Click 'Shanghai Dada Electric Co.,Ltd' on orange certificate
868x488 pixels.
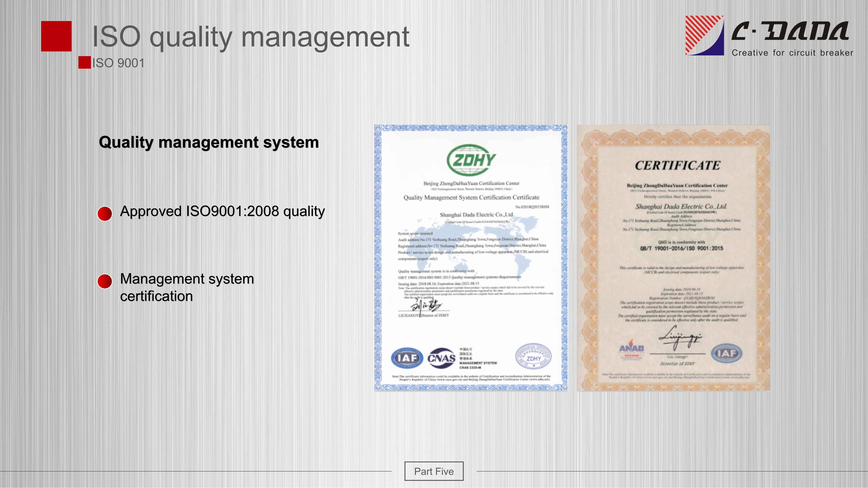point(681,206)
